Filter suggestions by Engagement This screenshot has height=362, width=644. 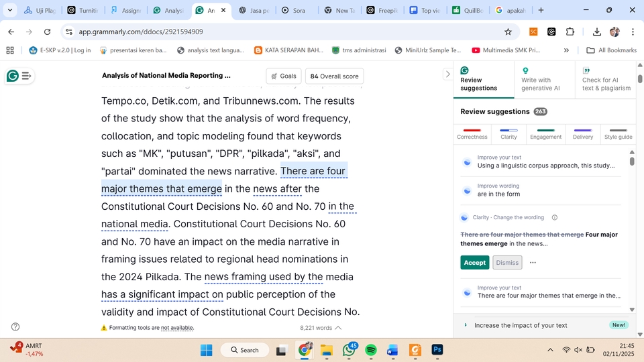tap(545, 133)
